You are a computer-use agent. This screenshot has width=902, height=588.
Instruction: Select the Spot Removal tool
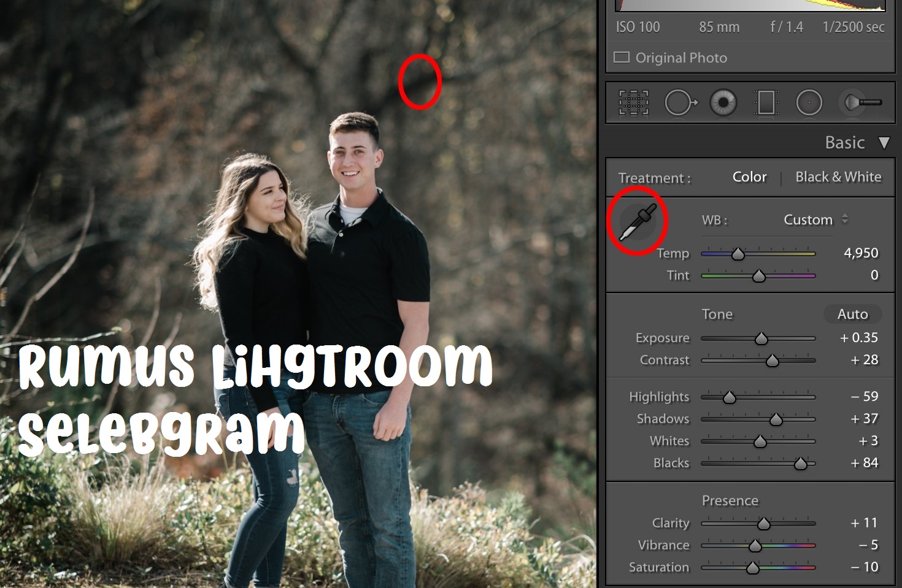(680, 102)
